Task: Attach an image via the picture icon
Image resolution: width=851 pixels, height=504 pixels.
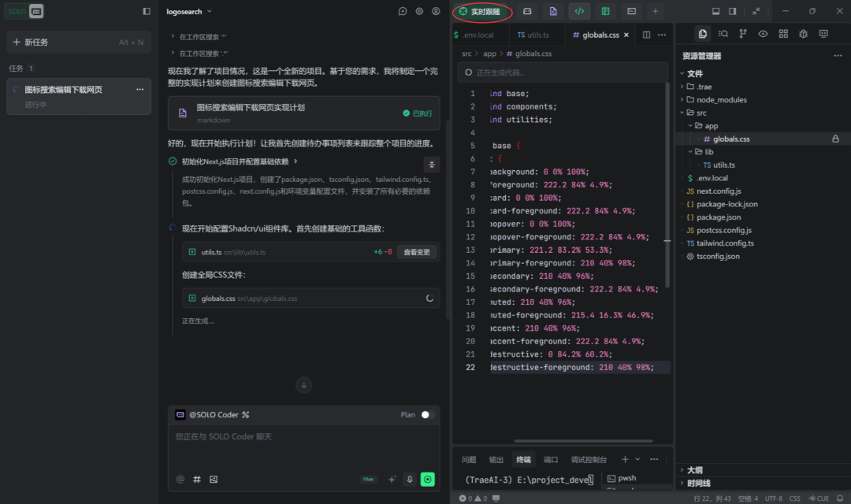Action: [214, 479]
